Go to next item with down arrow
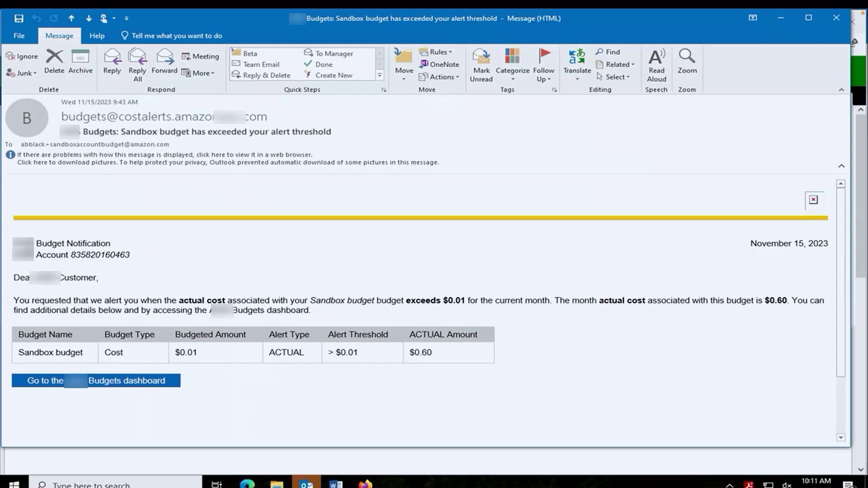This screenshot has height=488, width=868. 89,19
